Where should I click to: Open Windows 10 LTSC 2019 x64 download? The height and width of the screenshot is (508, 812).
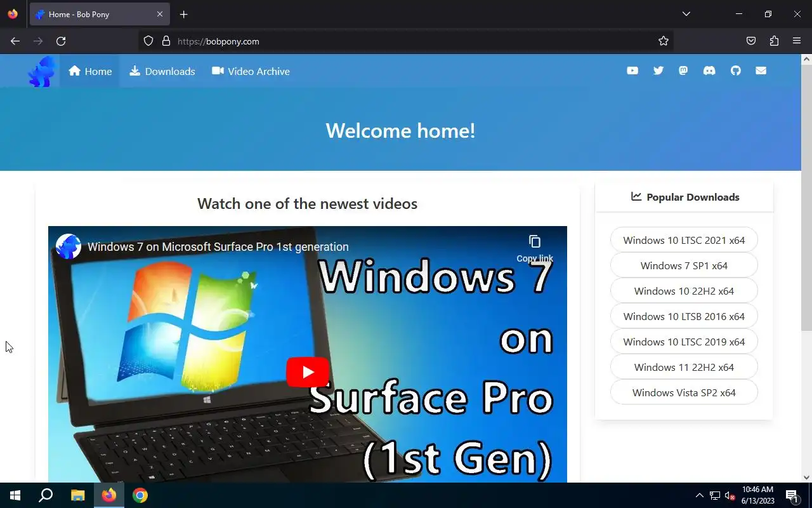click(x=684, y=342)
